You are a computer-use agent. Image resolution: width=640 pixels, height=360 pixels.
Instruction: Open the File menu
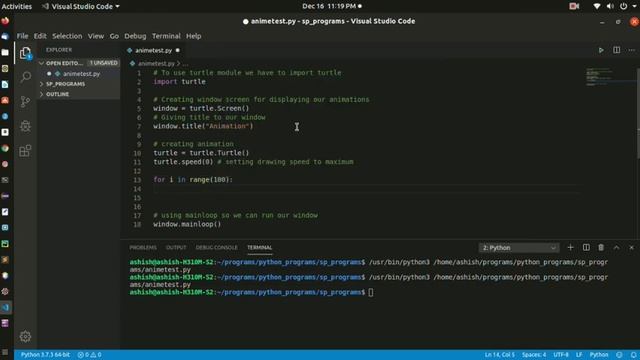point(22,36)
